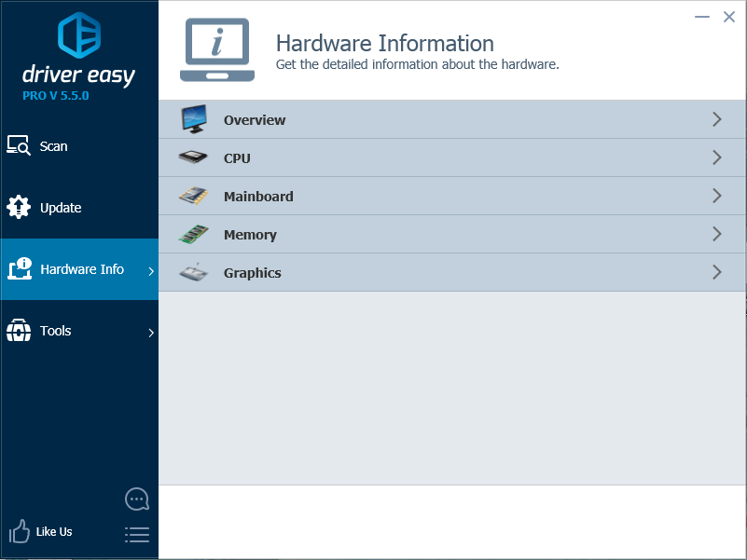Open Hardware Info via its sidebar icon
Screen dimensions: 747x560
(19, 268)
